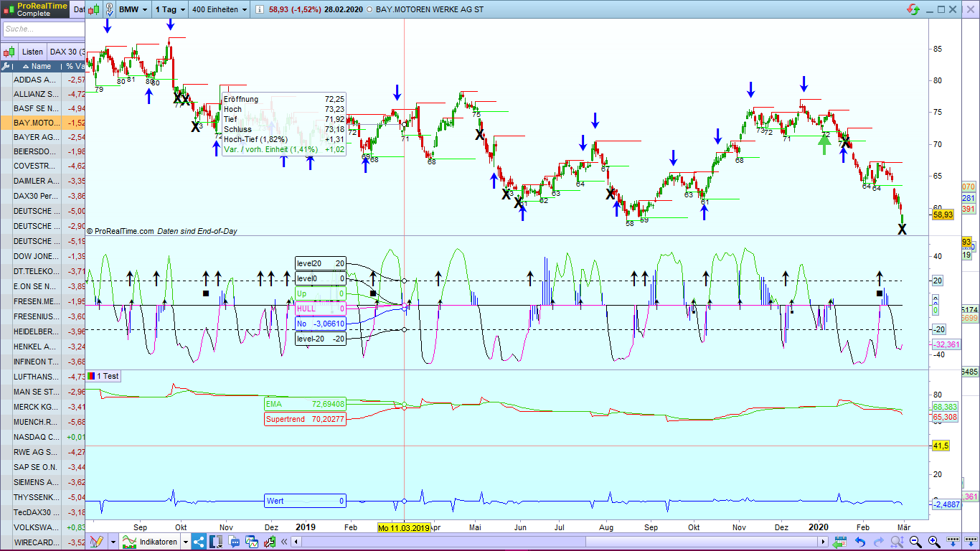Select E.ON SE in the watchlist
This screenshot has width=980, height=551.
(43, 286)
